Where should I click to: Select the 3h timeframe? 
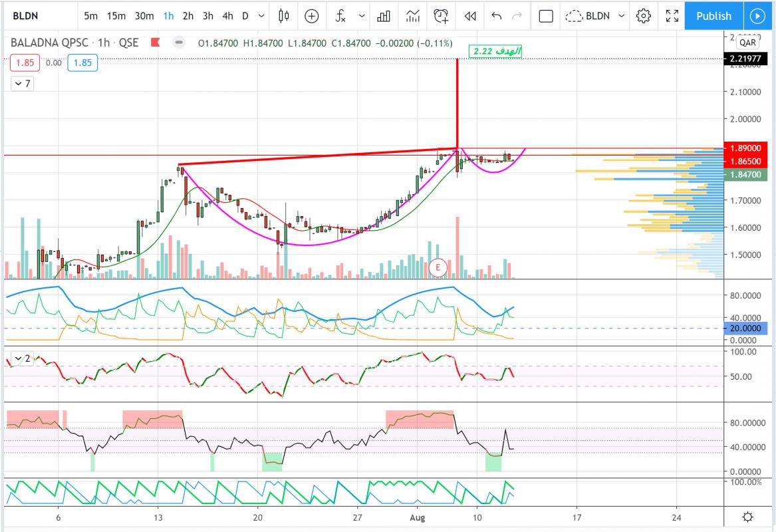(x=208, y=16)
